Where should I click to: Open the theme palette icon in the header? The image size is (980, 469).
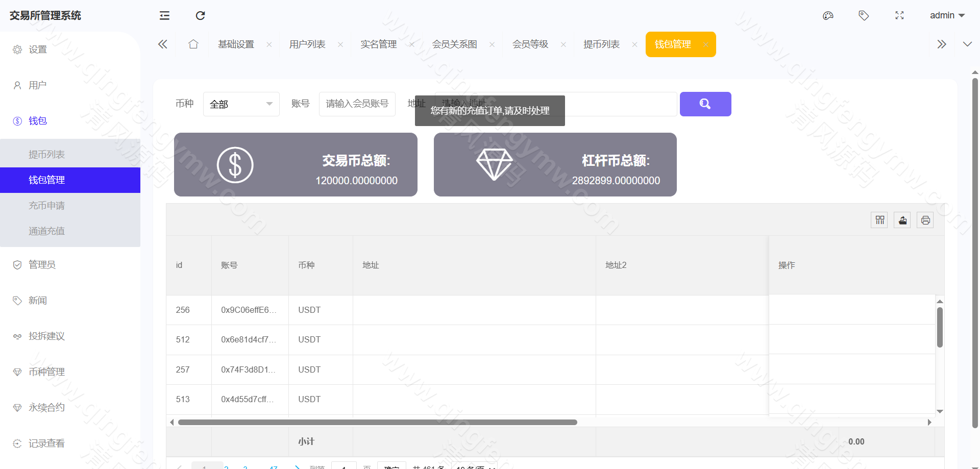tap(828, 15)
